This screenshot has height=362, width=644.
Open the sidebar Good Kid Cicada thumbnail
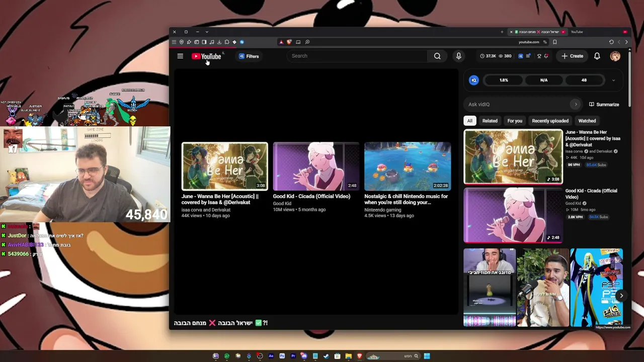(513, 215)
